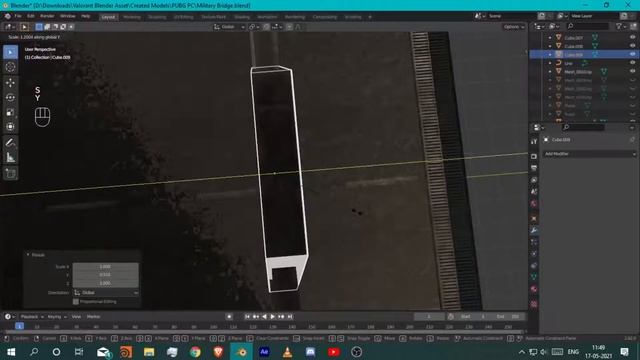Toggle visibility of Cube.007

(x=633, y=38)
